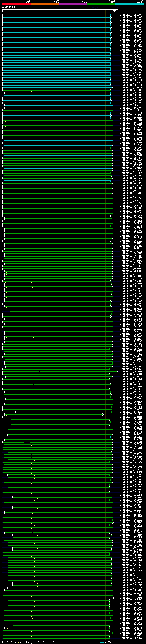This screenshot has width=146, height=644.
Task: Click the UniRef100_P38420 label
Action: [131, 462]
